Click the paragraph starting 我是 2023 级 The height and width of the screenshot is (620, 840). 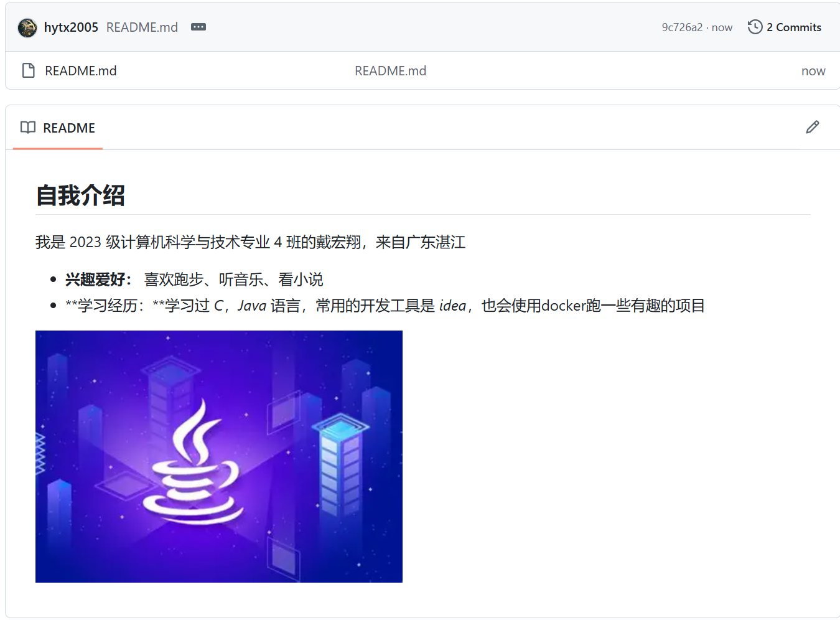click(251, 242)
